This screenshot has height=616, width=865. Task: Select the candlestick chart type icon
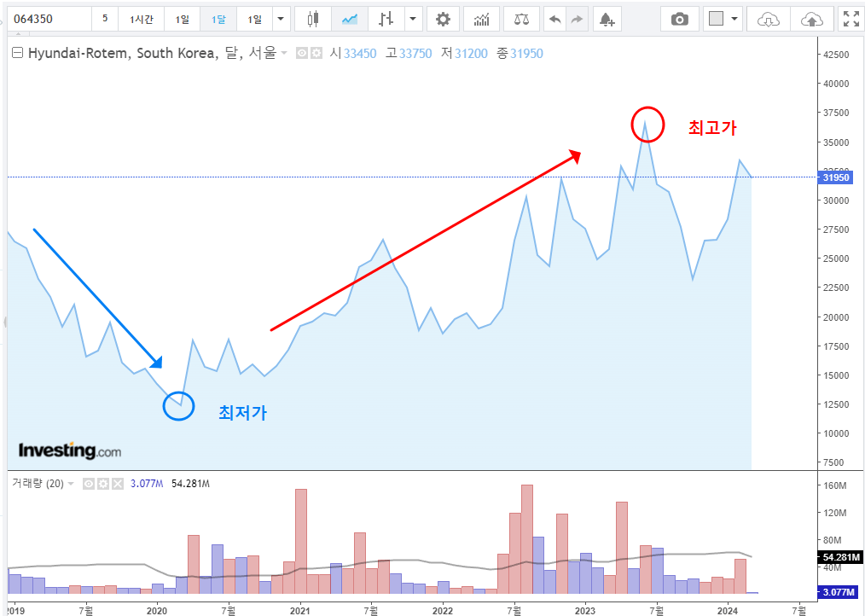point(312,18)
